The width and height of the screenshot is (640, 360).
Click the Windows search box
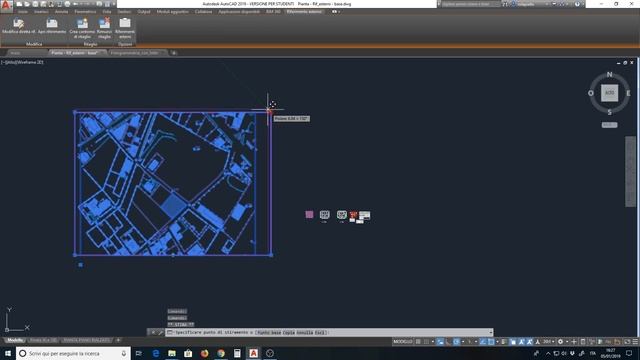73,353
